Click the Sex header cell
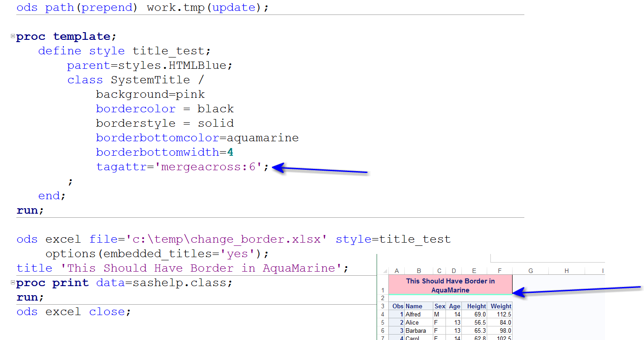Image resolution: width=644 pixels, height=340 pixels. (x=439, y=306)
